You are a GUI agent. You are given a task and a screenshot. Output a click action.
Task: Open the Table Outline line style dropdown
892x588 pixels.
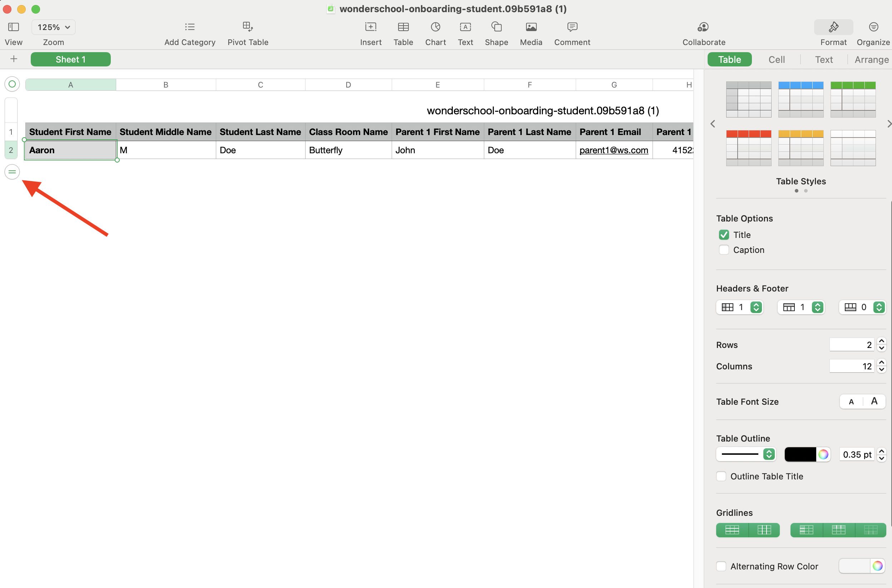point(746,454)
